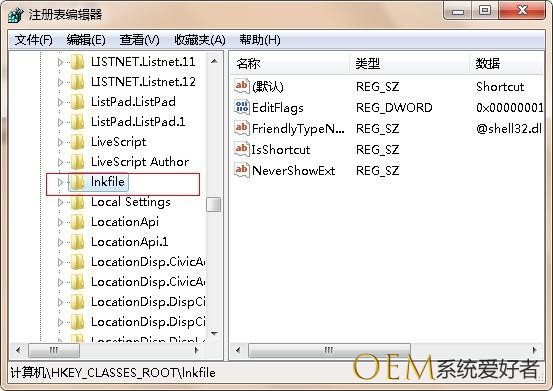Click the FriendlyTypeName string value icon
This screenshot has width=553, height=391.
(242, 128)
